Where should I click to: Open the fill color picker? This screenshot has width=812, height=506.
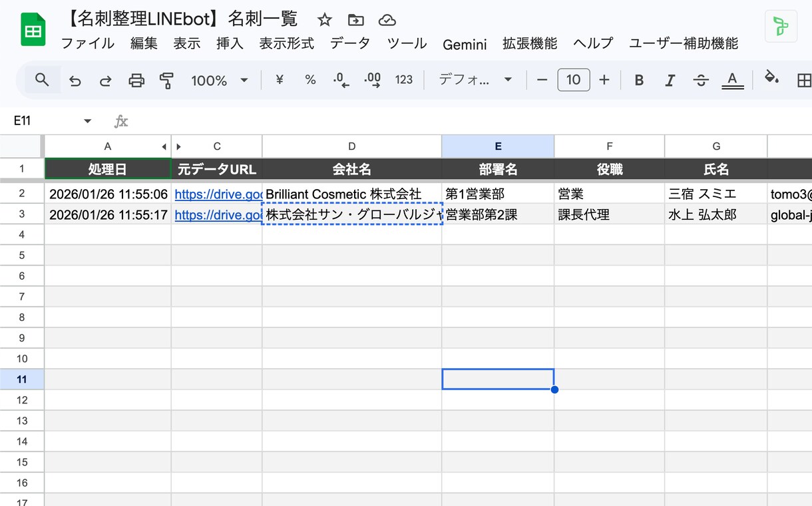[771, 79]
